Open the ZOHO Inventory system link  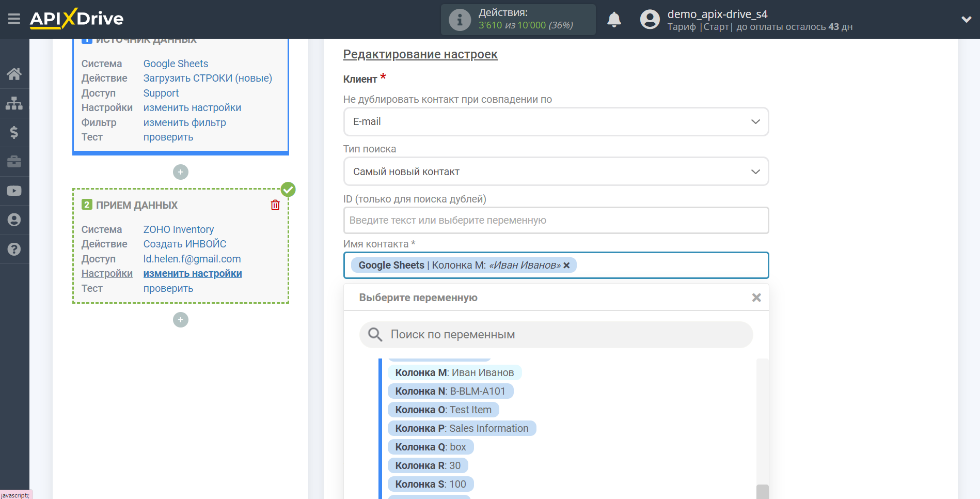179,229
